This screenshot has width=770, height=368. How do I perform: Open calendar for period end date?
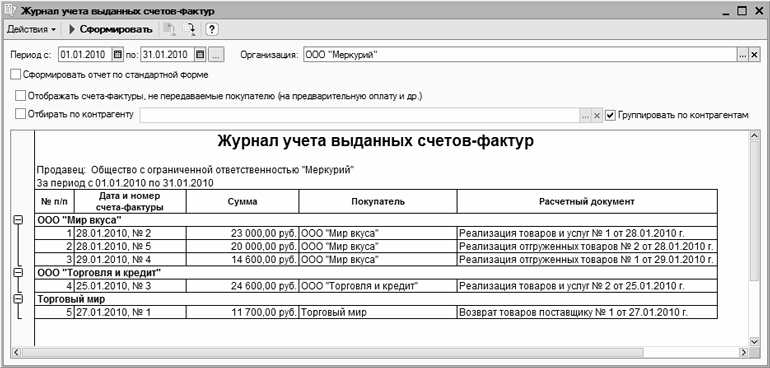point(200,55)
